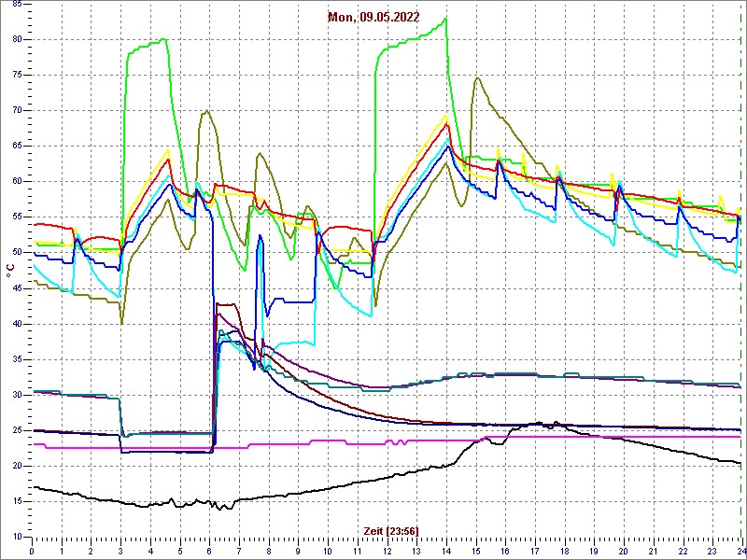
Task: Click hour 3 on the time axis
Action: tap(120, 551)
